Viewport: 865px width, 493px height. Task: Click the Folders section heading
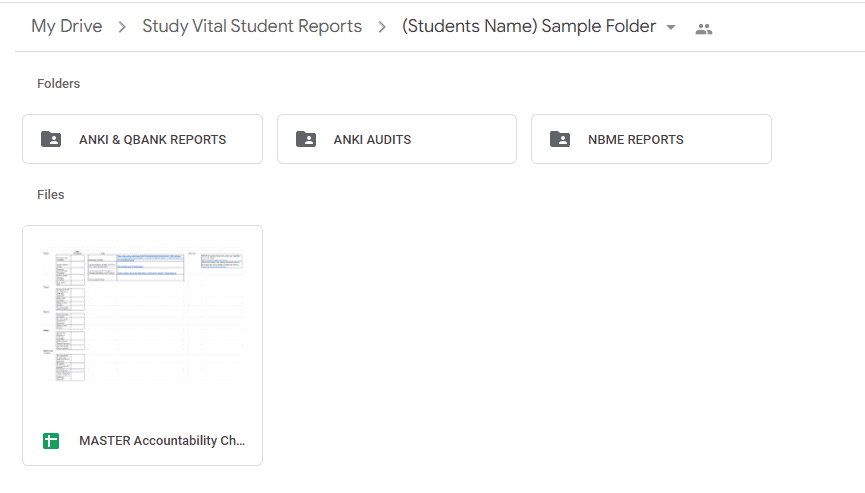58,83
